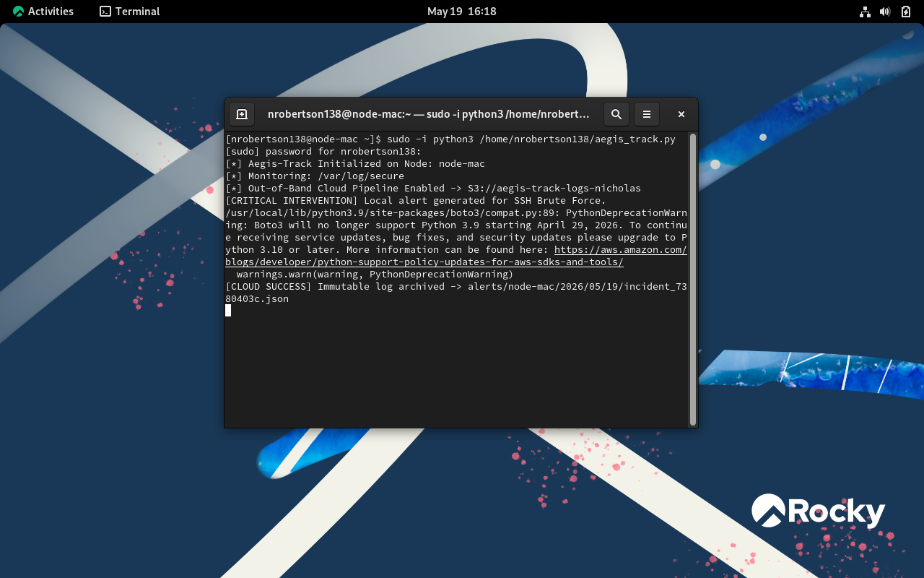Click the terminal vertical scrollbar
The width and height of the screenshot is (924, 578).
[693, 280]
